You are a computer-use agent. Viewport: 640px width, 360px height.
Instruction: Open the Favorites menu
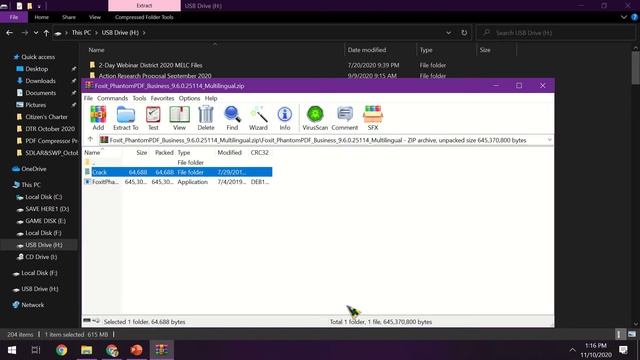(162, 98)
